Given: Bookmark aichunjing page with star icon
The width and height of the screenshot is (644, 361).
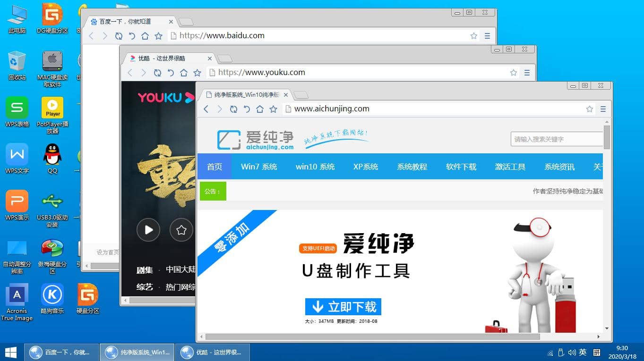Looking at the screenshot, I should coord(589,109).
